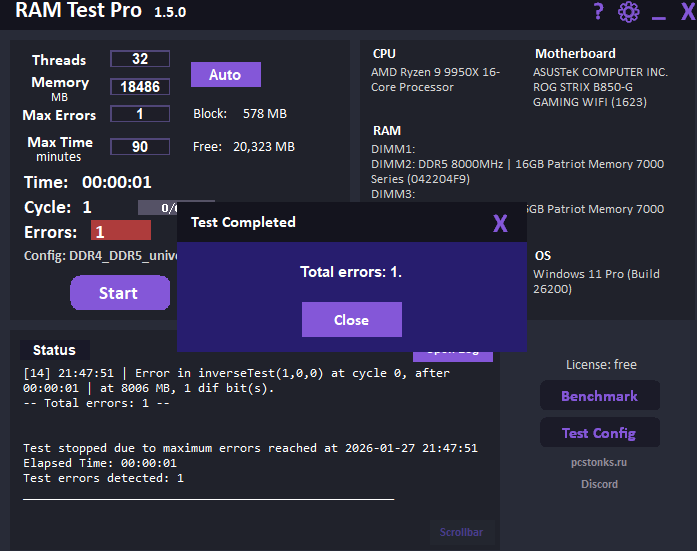
Task: Click the 'License: free' text
Action: (601, 365)
